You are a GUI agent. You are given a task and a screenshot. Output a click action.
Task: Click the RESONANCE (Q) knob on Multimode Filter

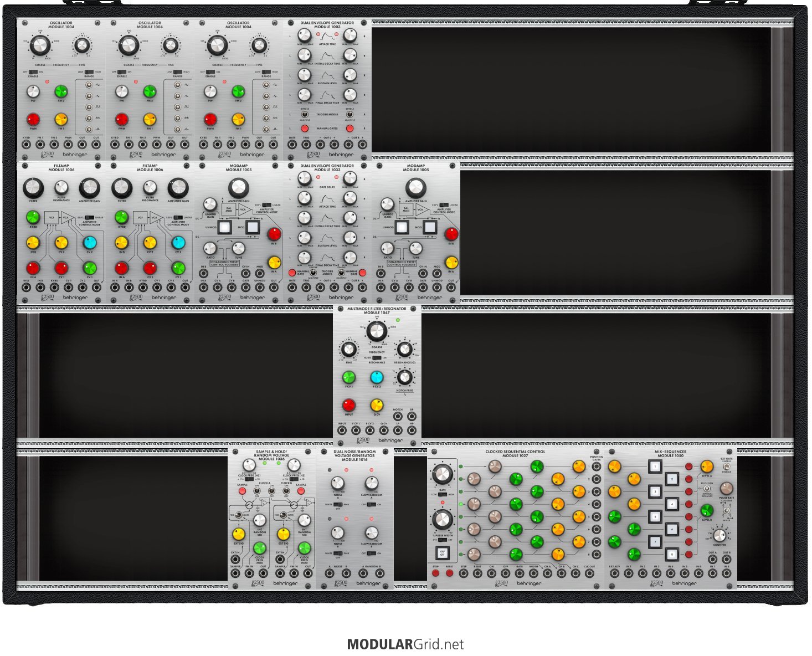tap(405, 351)
